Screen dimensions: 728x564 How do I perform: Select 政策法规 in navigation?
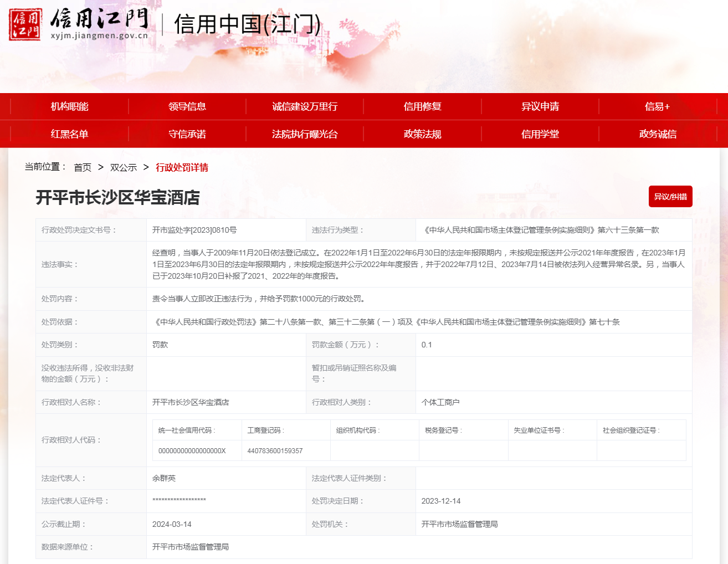click(422, 134)
